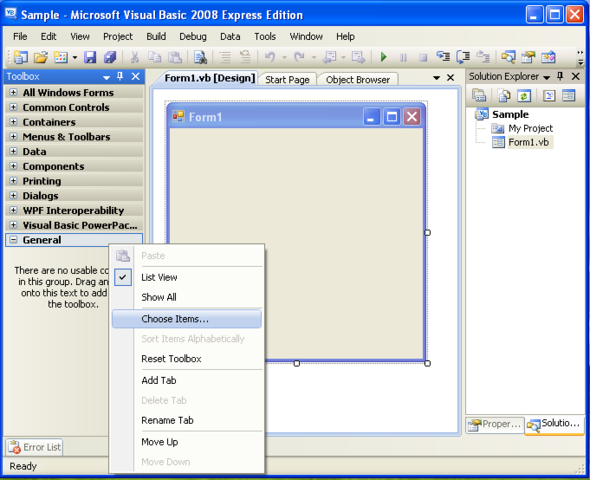Click the Undo toolbar icon
Screen dimensions: 590x480
(x=270, y=57)
